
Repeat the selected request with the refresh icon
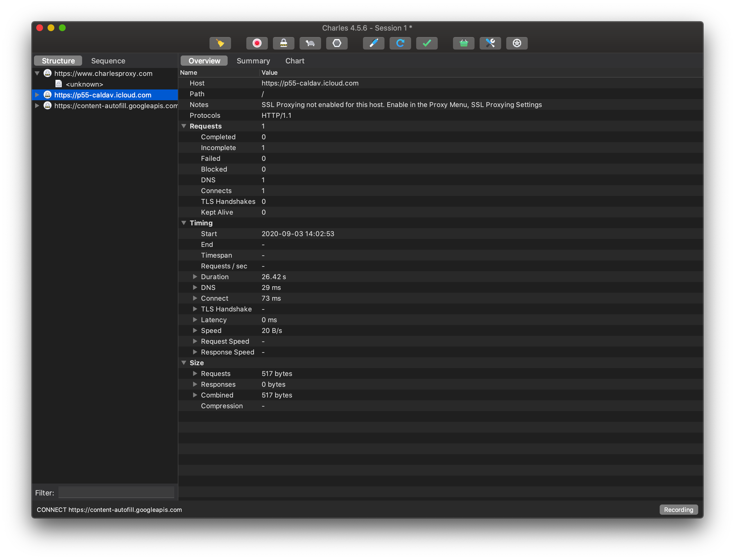tap(400, 43)
